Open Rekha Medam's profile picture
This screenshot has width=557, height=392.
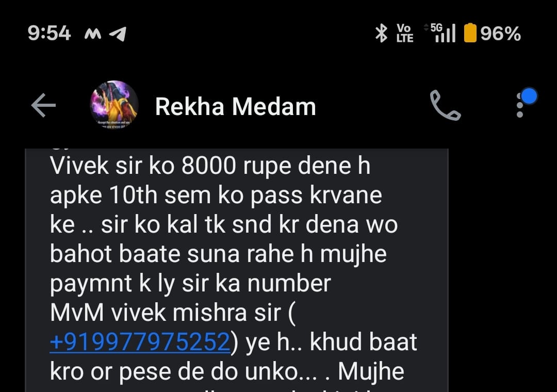(114, 105)
